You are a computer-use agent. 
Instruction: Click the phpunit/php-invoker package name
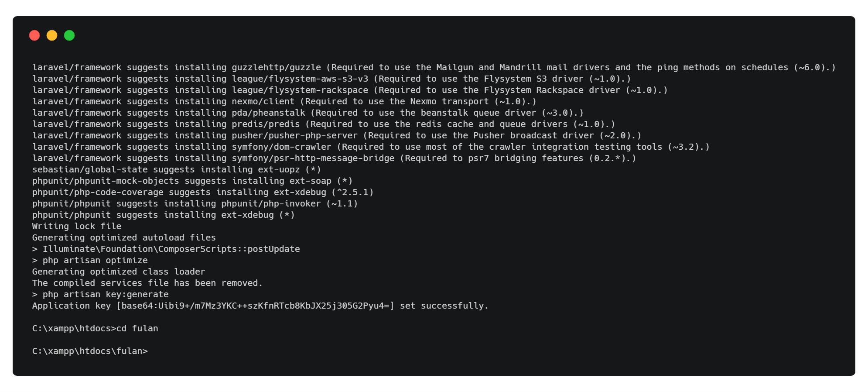tap(271, 203)
